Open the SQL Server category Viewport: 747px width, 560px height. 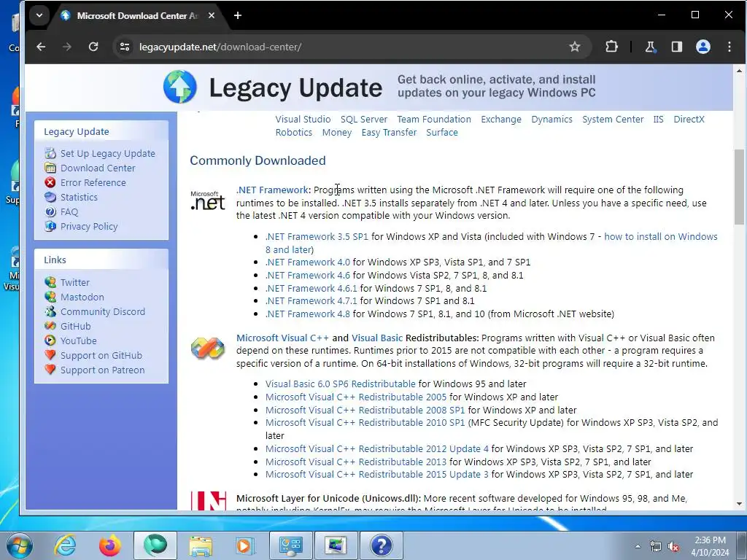pyautogui.click(x=364, y=119)
